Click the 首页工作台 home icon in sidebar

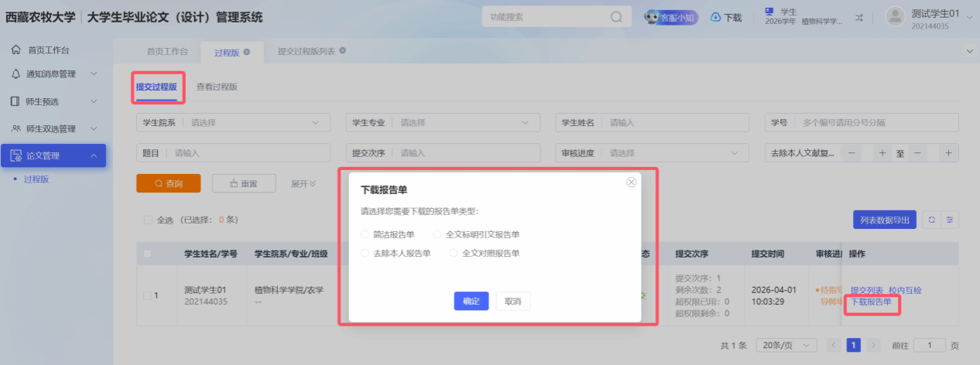coord(16,50)
